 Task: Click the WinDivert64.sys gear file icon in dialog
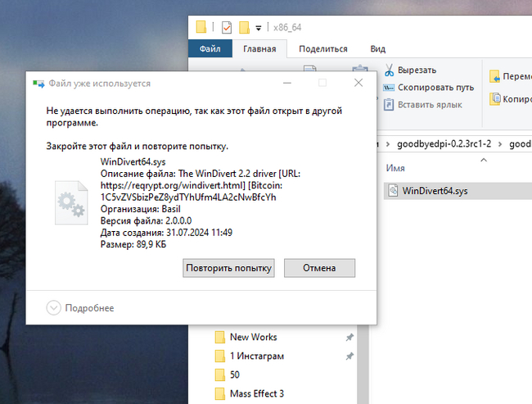71,203
